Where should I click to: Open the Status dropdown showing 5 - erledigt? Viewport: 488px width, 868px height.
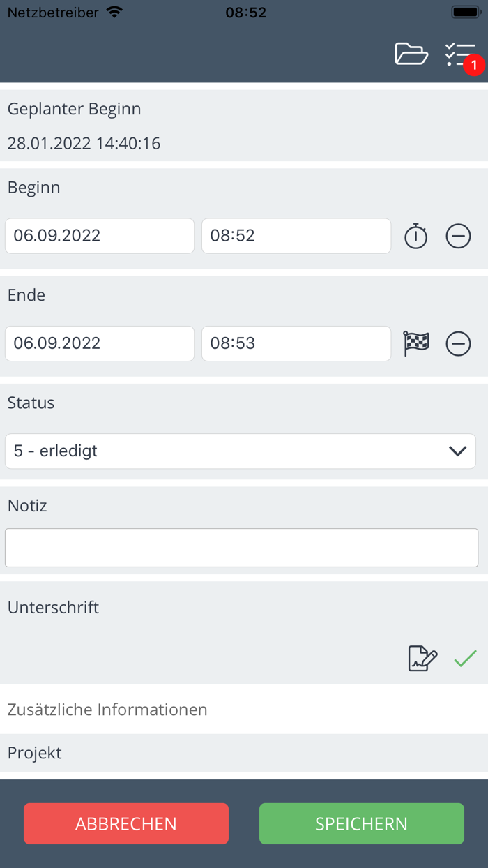[241, 451]
